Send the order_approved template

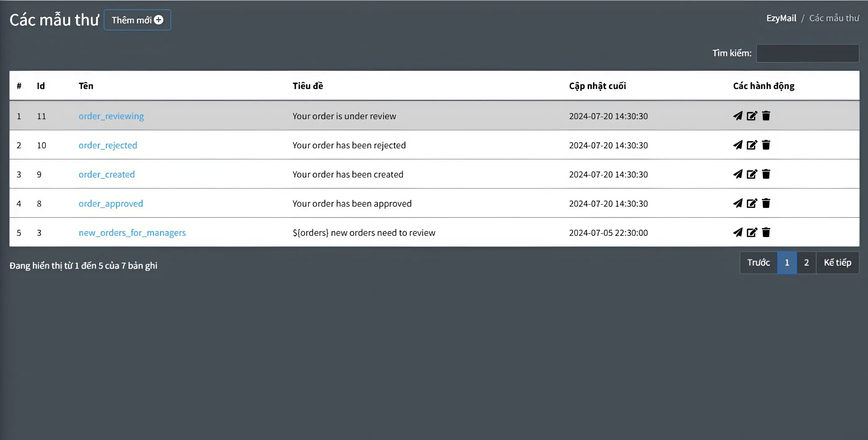click(x=737, y=203)
